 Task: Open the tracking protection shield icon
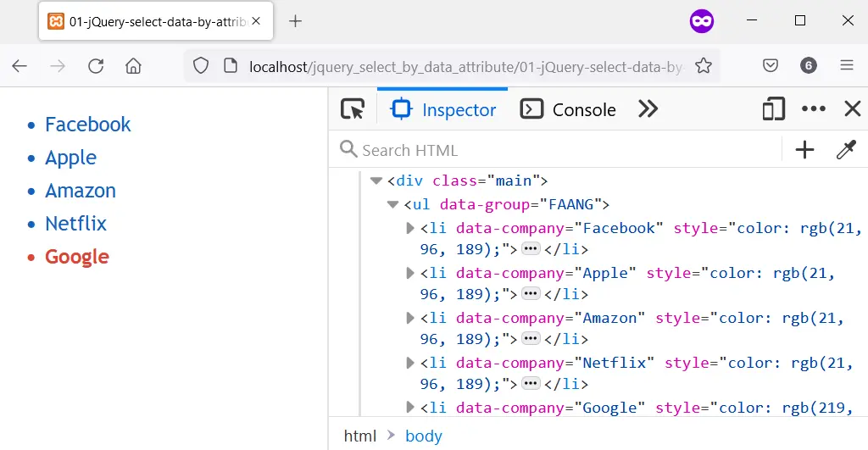coord(201,66)
